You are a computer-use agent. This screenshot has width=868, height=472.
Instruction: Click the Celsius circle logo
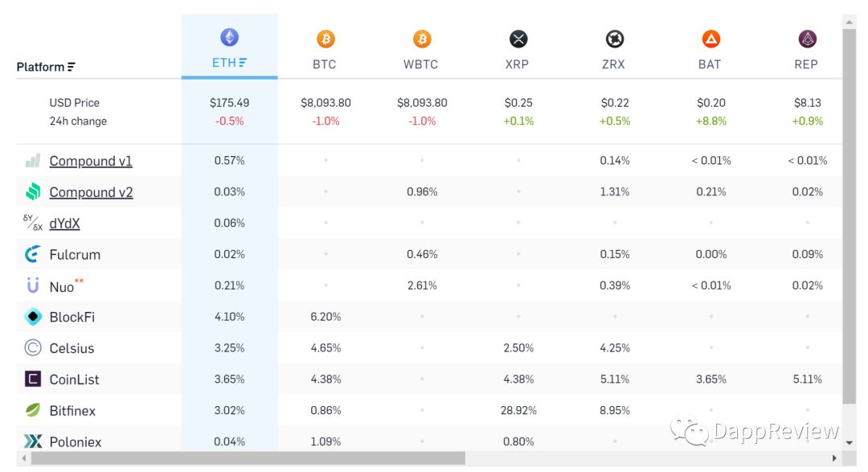tap(33, 348)
